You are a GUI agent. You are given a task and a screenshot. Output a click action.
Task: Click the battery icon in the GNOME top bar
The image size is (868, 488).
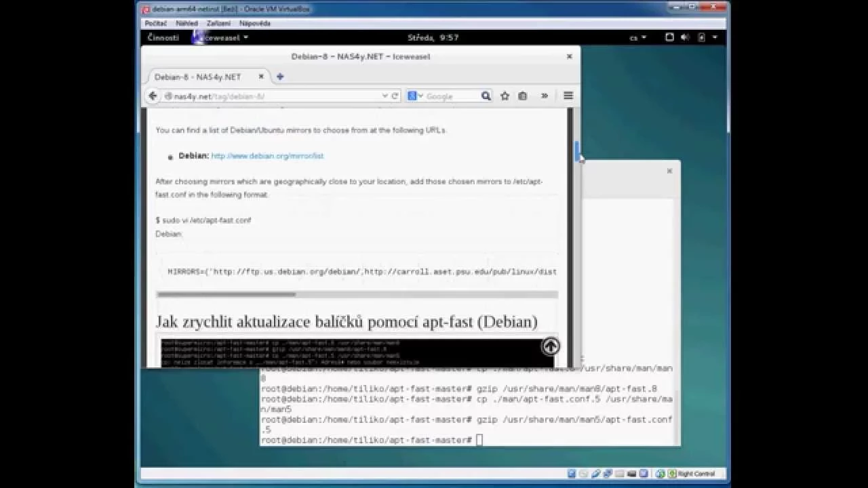[x=701, y=37]
